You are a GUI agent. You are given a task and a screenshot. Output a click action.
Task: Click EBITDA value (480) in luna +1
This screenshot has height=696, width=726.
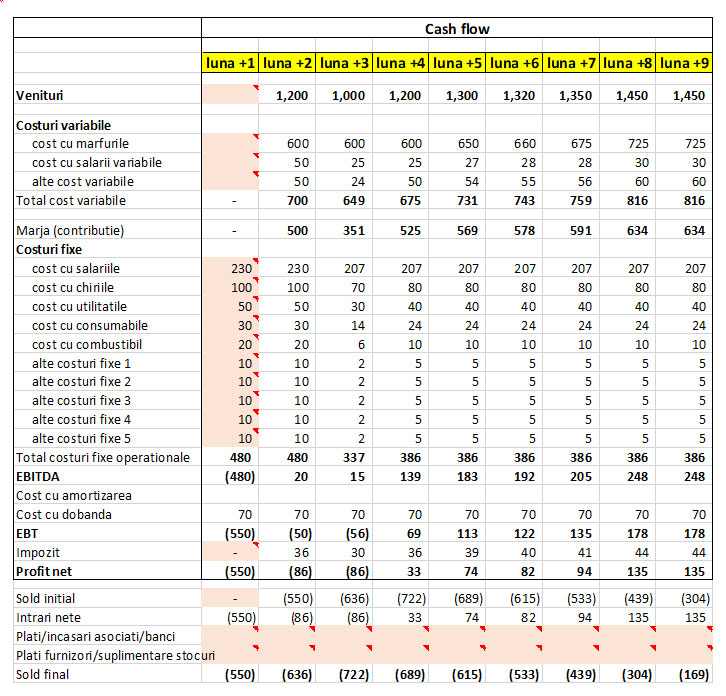[230, 476]
